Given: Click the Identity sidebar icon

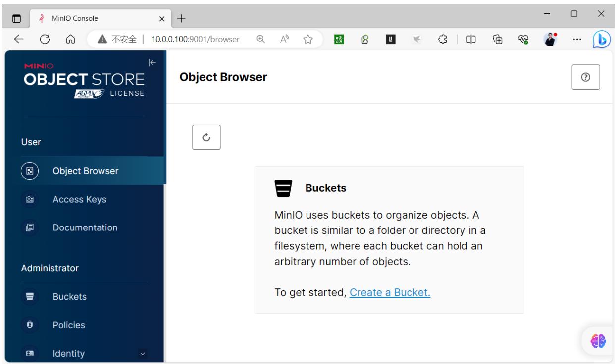Looking at the screenshot, I should (29, 354).
